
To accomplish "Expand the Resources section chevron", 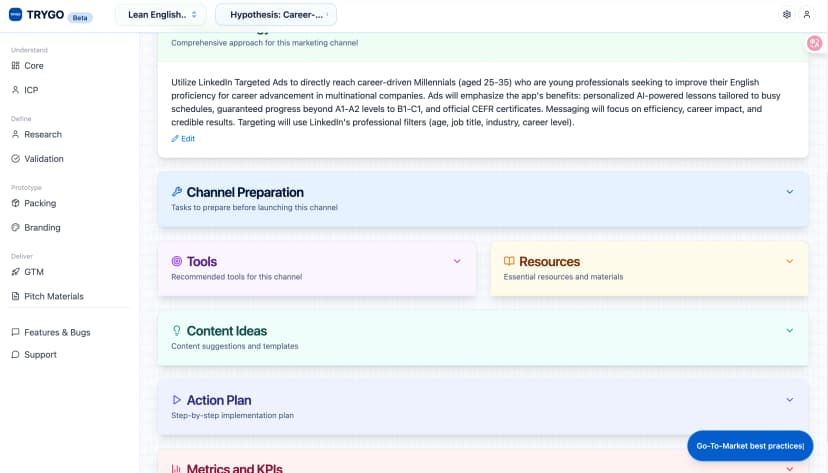I will [789, 262].
